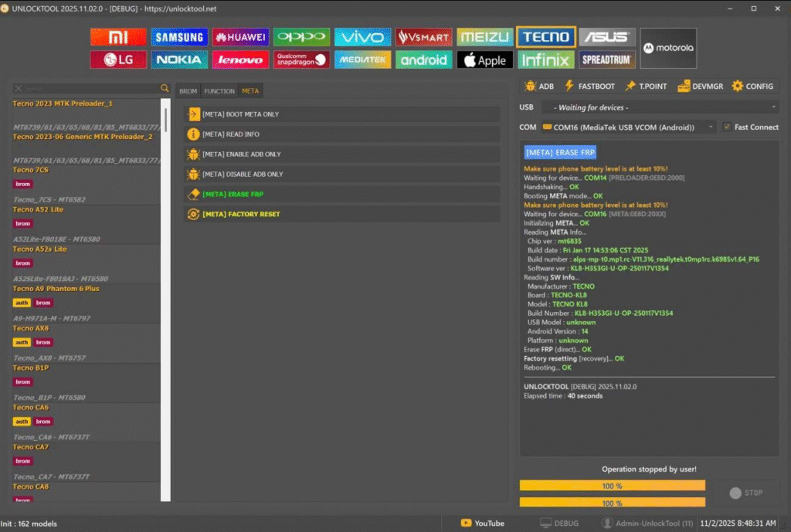
Task: Select the Apple brand icon
Action: pos(484,59)
